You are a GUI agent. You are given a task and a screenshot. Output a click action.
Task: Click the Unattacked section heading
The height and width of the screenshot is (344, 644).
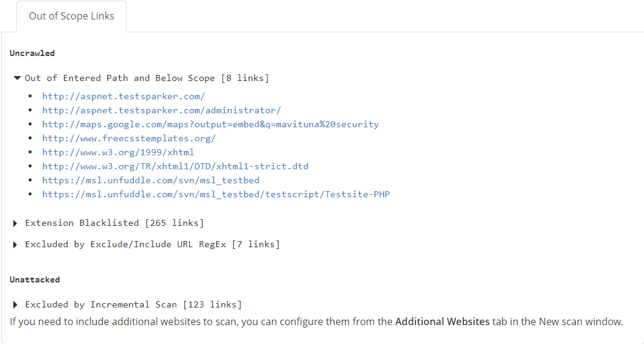(x=35, y=279)
